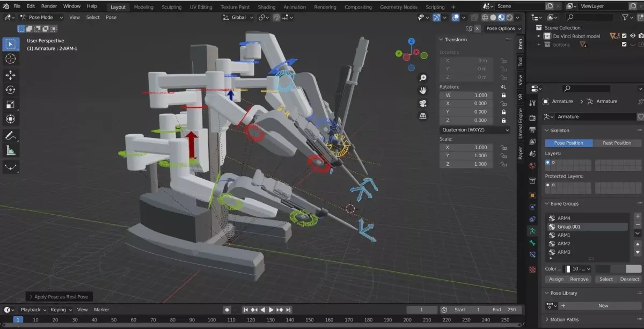Add a new bone group with plus

[x=638, y=216]
